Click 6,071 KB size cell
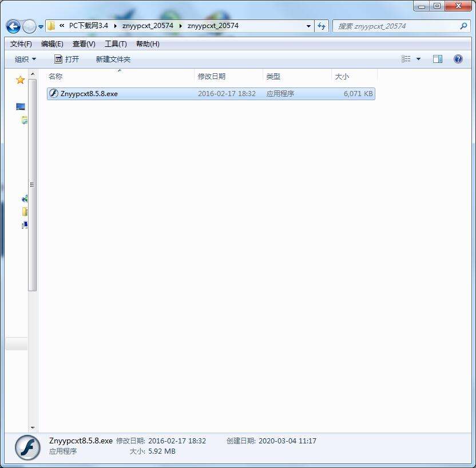The image size is (476, 468). [358, 93]
